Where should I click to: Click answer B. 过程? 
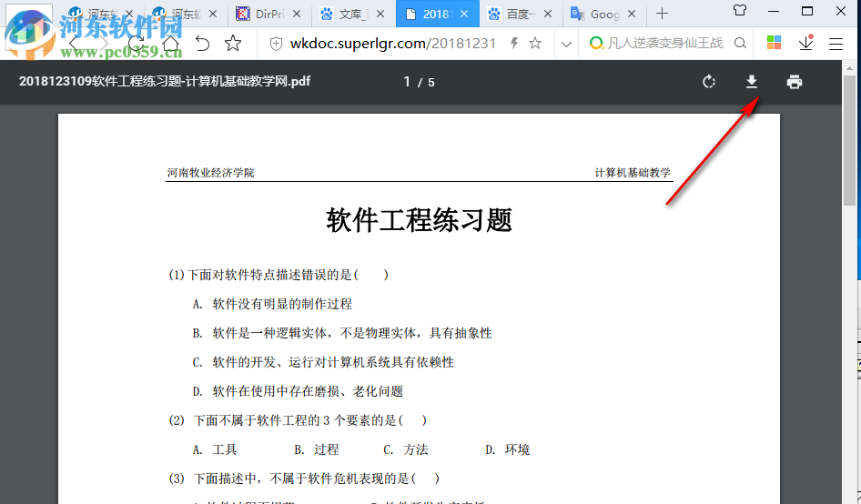click(317, 449)
